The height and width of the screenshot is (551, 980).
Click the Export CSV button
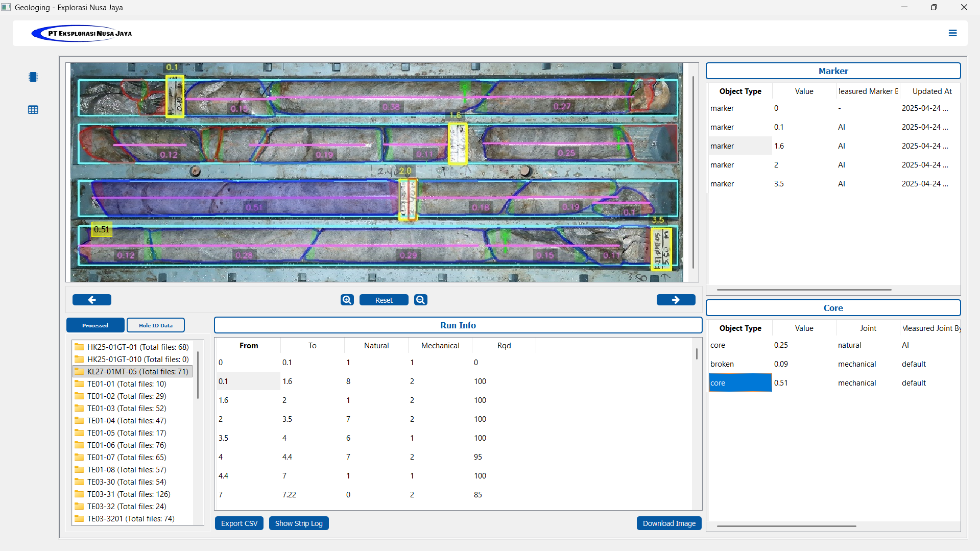click(x=239, y=523)
